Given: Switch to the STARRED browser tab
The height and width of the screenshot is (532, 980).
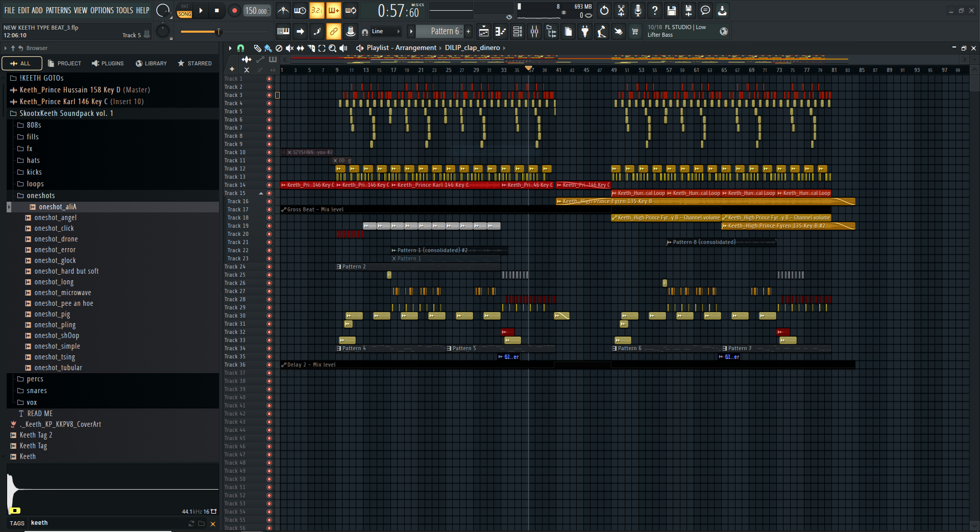Looking at the screenshot, I should 194,63.
